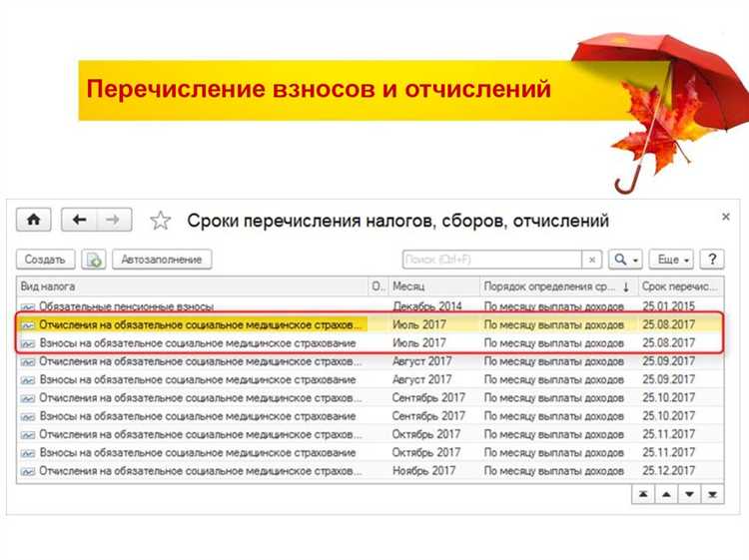Click the row icon of Взносы Сентябрь 2017
The height and width of the screenshot is (560, 749).
pyautogui.click(x=28, y=417)
